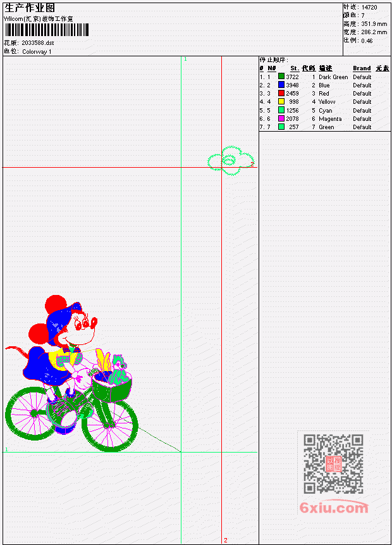Click the mouse-on-bicycle embroidery design
The width and height of the screenshot is (392, 545).
[72, 374]
